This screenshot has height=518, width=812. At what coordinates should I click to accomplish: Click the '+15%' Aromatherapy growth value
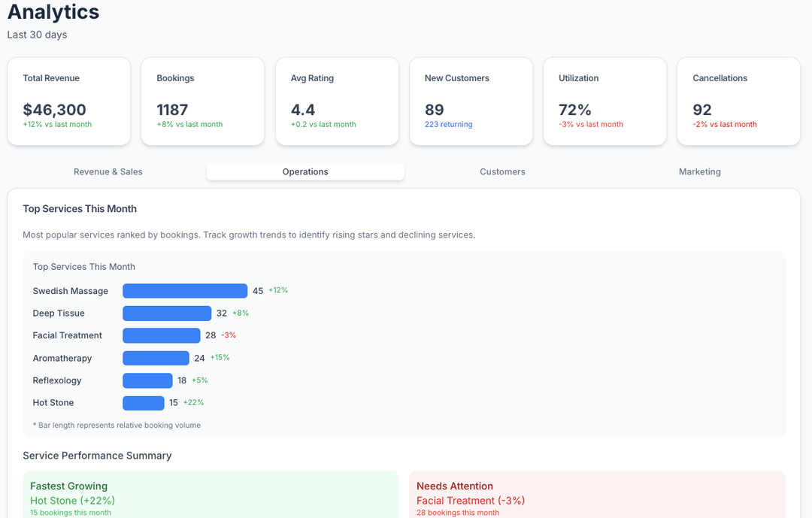point(220,357)
